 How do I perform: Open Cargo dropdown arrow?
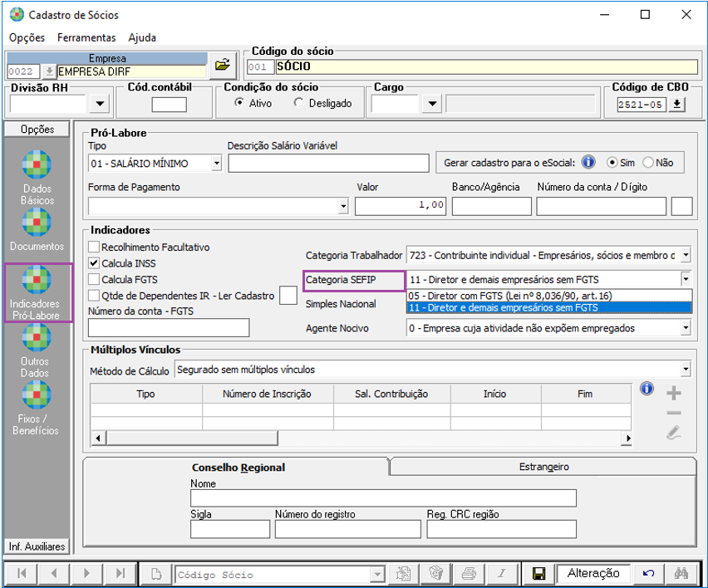[x=432, y=104]
